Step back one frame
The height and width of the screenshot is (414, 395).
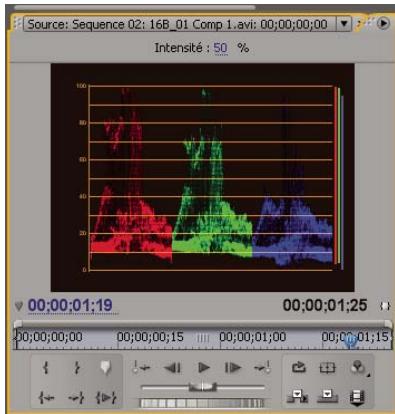(172, 368)
